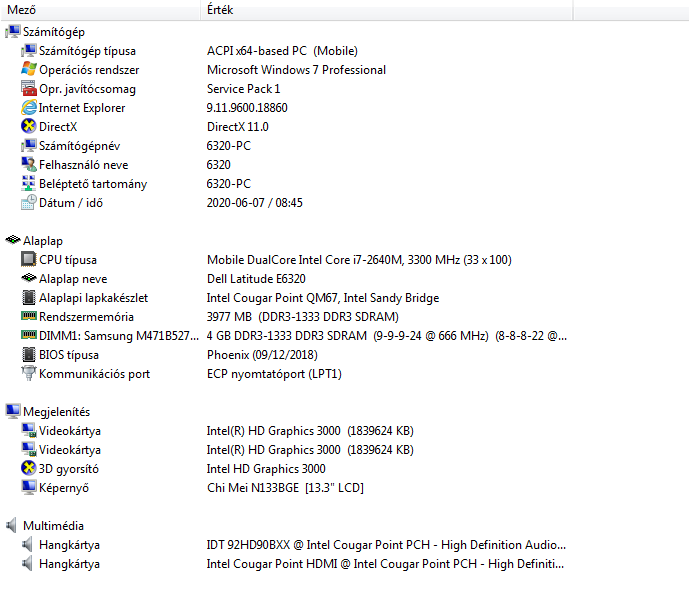Click the ECP nyomtatóport (LPT1) value

(274, 374)
